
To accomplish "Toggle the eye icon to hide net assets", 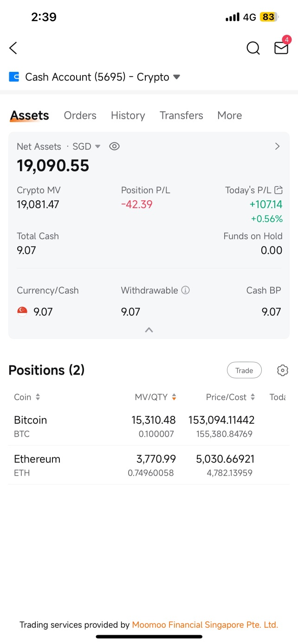I will point(114,147).
